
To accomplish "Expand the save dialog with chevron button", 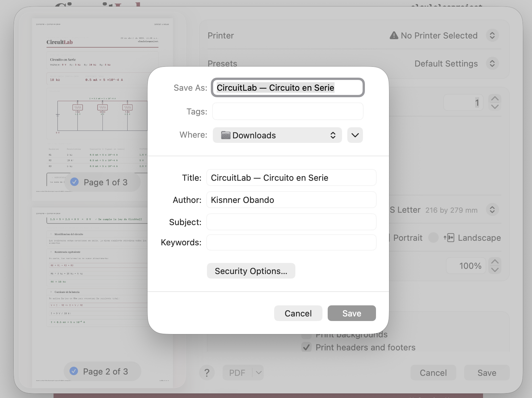I will click(x=355, y=135).
